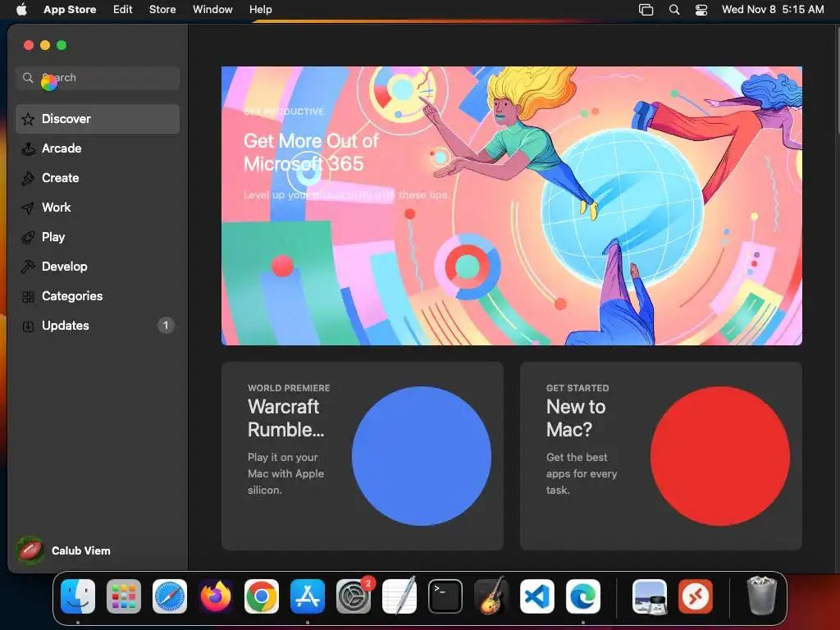Click the search magnifier icon in sidebar
The width and height of the screenshot is (840, 630).
click(x=28, y=78)
